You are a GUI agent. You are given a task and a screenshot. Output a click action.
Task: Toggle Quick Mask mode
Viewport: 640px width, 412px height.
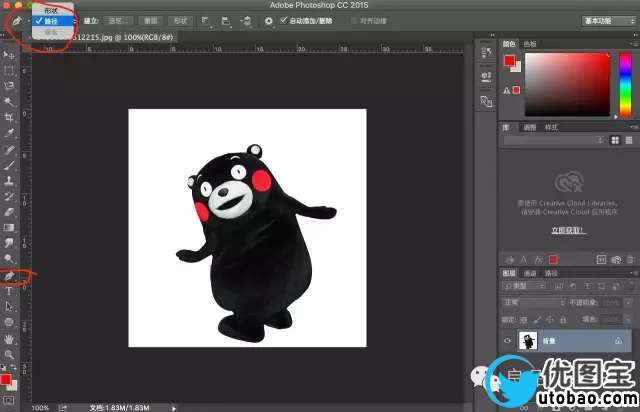[x=9, y=401]
